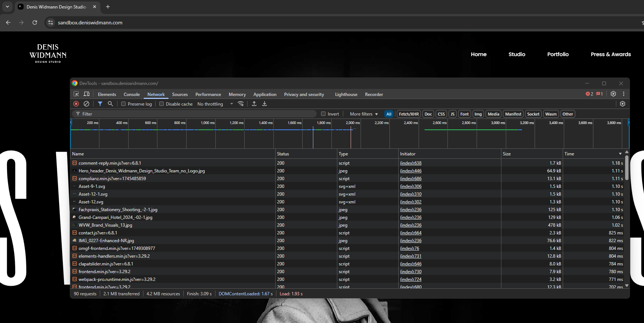Filter requests by Doc
644x323 pixels.
pos(428,114)
